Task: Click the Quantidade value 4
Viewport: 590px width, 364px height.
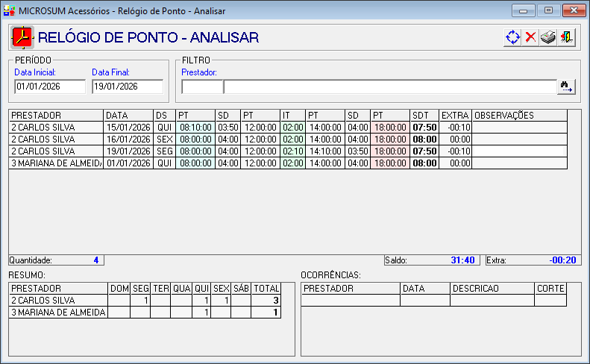Action: point(96,260)
